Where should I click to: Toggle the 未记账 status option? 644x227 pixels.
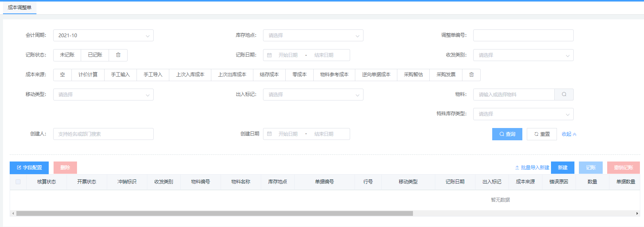tap(67, 55)
